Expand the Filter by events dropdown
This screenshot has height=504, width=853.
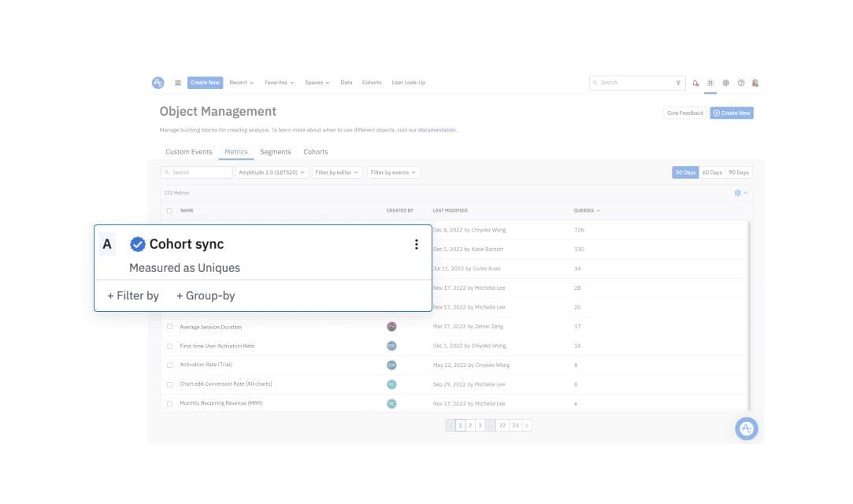393,172
